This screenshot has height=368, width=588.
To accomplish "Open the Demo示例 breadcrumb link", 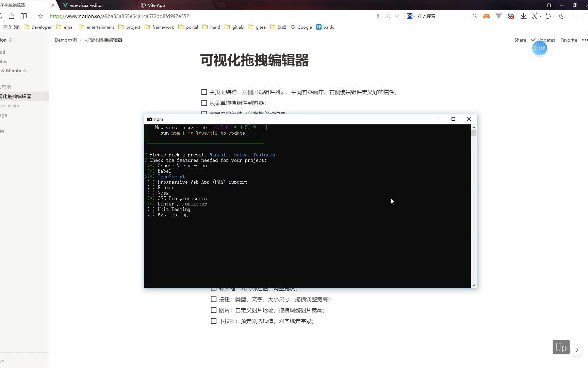I will point(66,40).
